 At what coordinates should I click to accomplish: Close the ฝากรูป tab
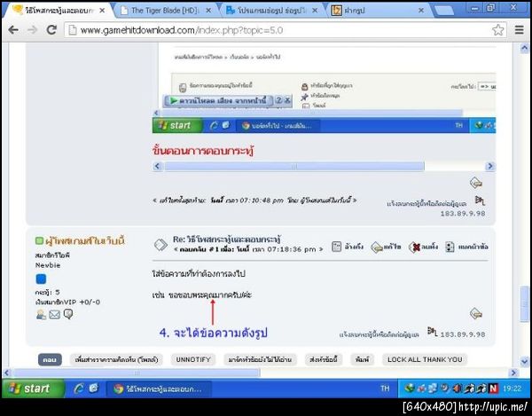(421, 11)
